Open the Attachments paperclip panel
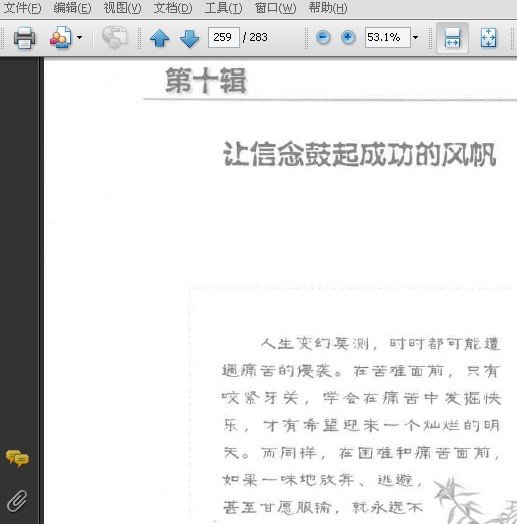 click(17, 500)
